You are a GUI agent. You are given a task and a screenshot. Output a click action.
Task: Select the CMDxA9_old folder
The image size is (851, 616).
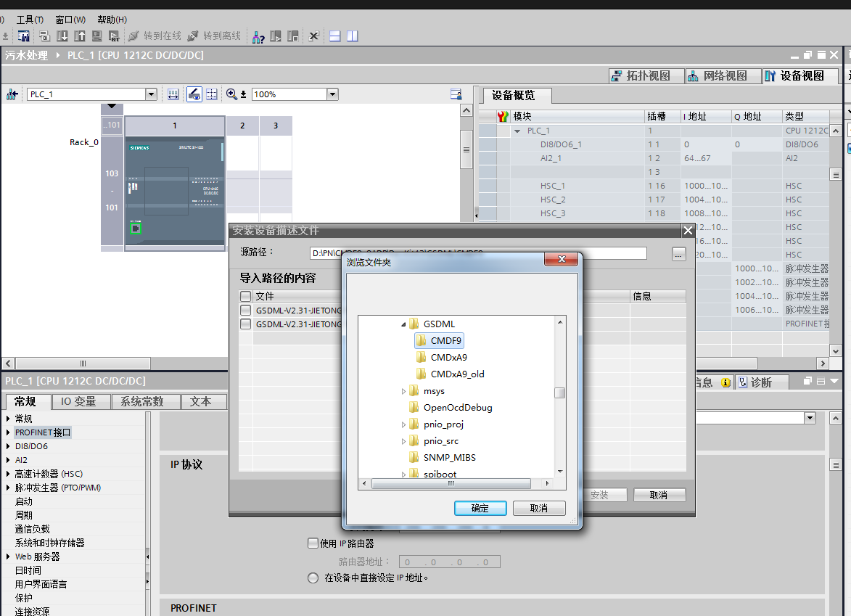457,374
